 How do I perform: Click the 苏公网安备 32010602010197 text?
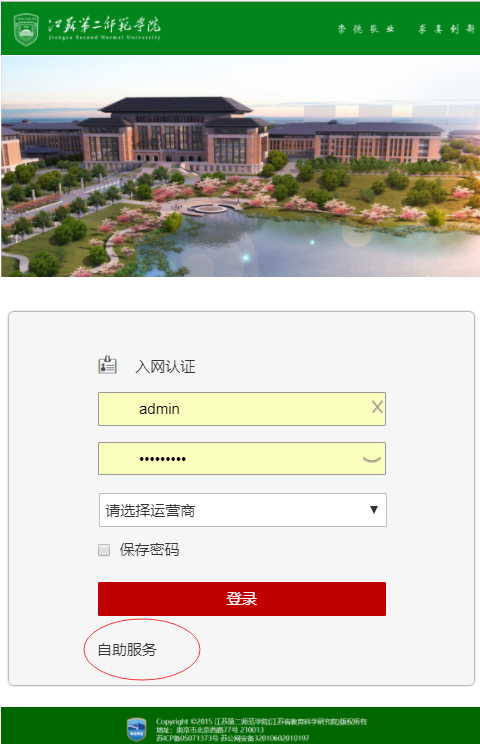(x=265, y=738)
